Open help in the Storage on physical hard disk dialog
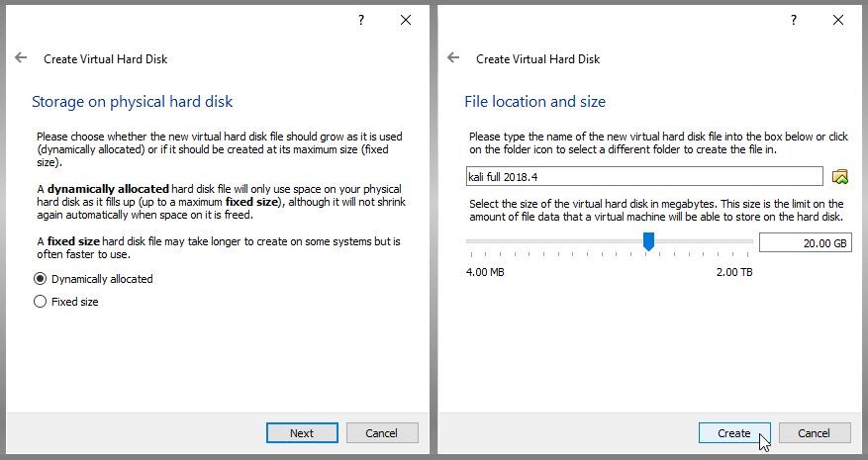The width and height of the screenshot is (868, 460). [x=361, y=20]
